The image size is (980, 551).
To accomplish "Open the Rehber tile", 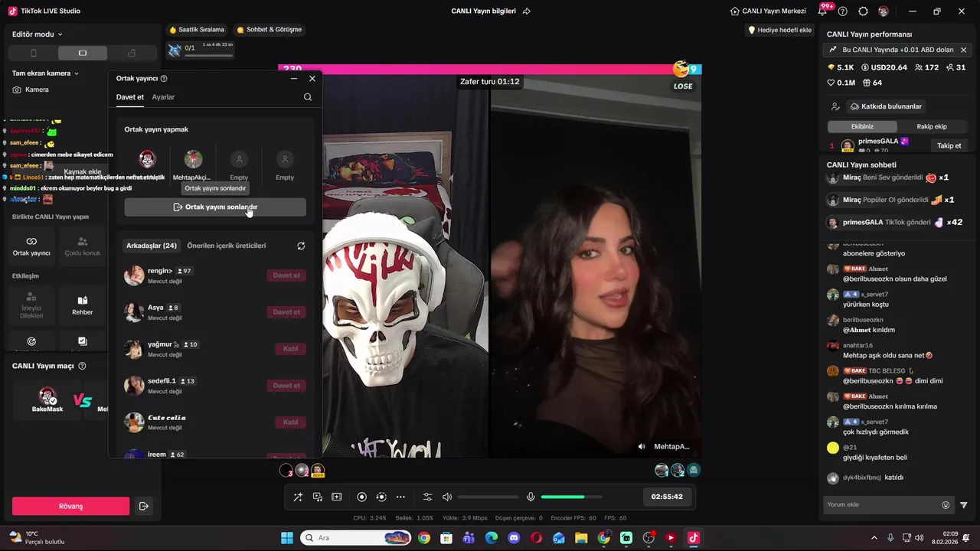I will pyautogui.click(x=82, y=306).
